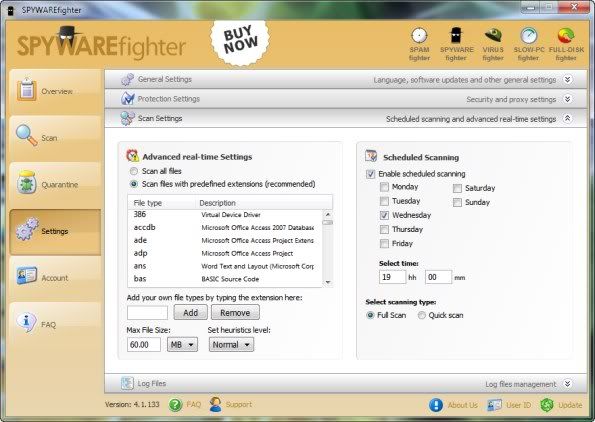Click the minutes field showing 00

coord(439,277)
